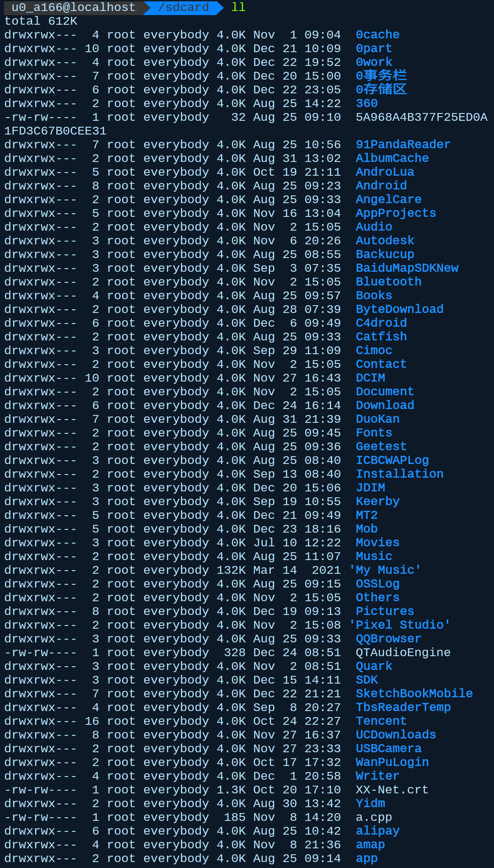The height and width of the screenshot is (868, 494).
Task: Click the XX-Net.crt file name
Action: pos(392,790)
